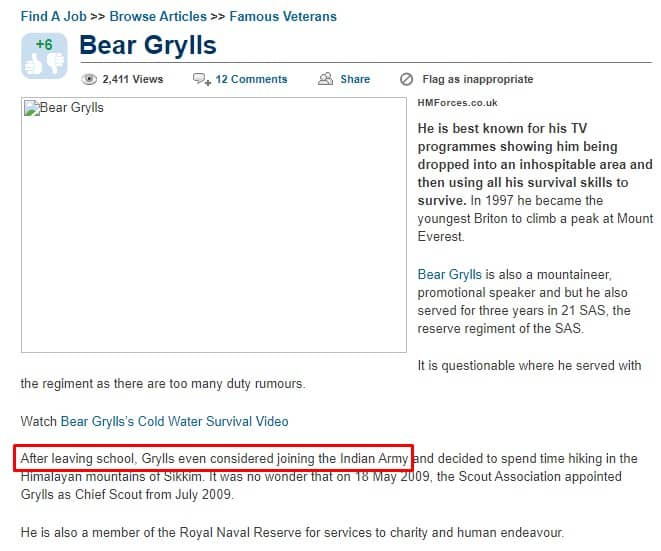This screenshot has height=551, width=661.
Task: Open the Bear Grylls inline profile link
Action: [449, 274]
